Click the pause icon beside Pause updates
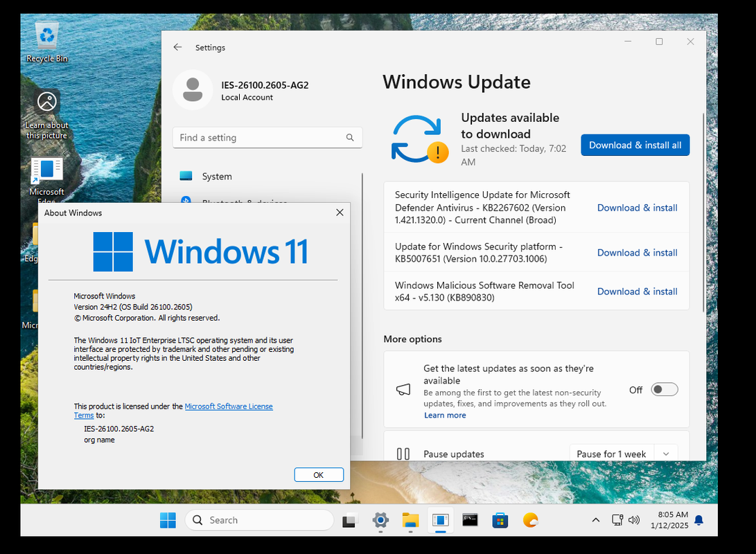 coord(403,454)
